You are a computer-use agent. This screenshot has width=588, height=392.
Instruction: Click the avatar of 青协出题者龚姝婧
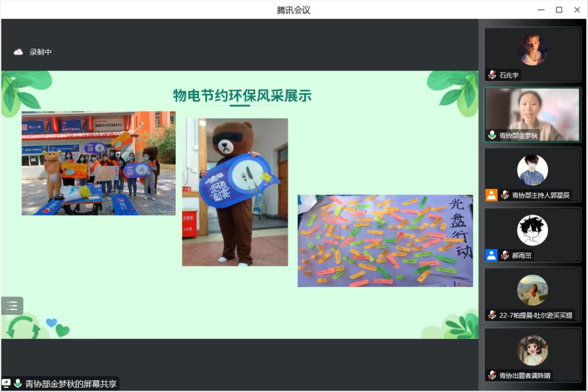(x=533, y=350)
